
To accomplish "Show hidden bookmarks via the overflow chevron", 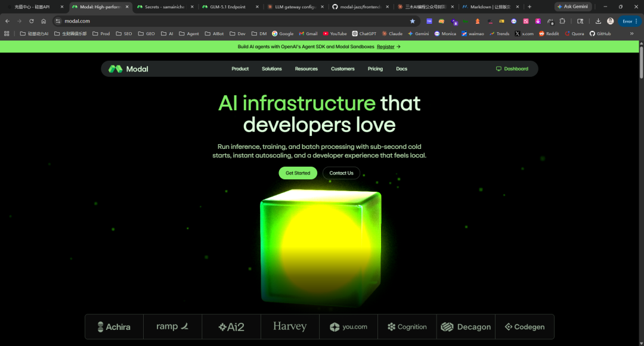I will [631, 34].
